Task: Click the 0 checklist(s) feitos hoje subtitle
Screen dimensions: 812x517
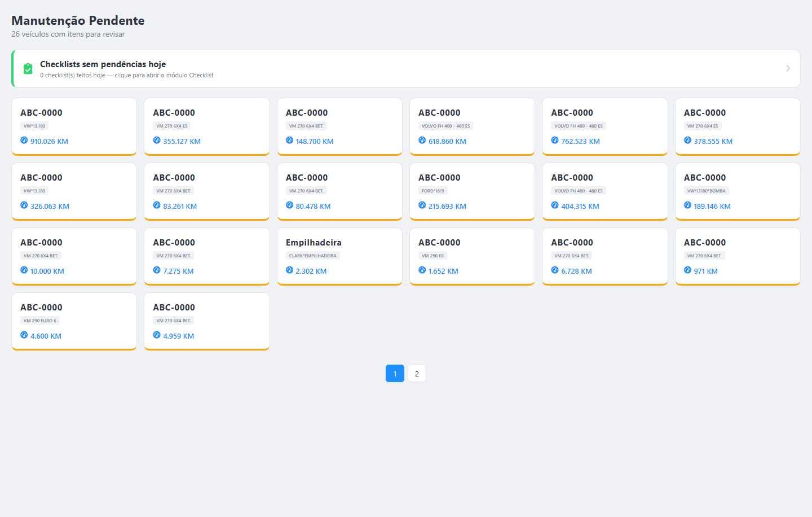Action: pos(127,75)
